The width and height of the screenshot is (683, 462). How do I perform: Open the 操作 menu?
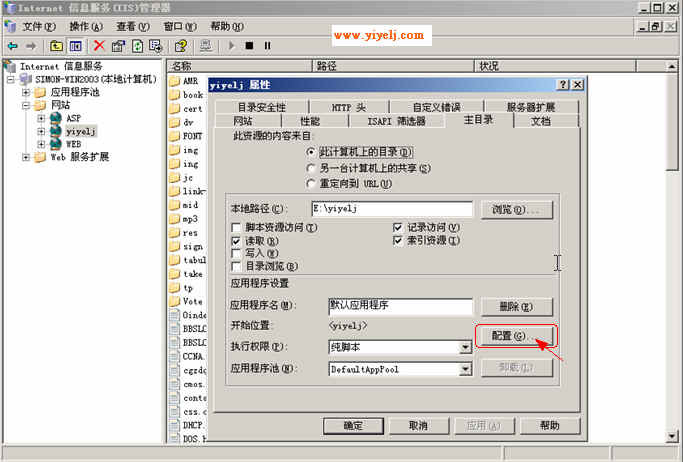pos(86,27)
